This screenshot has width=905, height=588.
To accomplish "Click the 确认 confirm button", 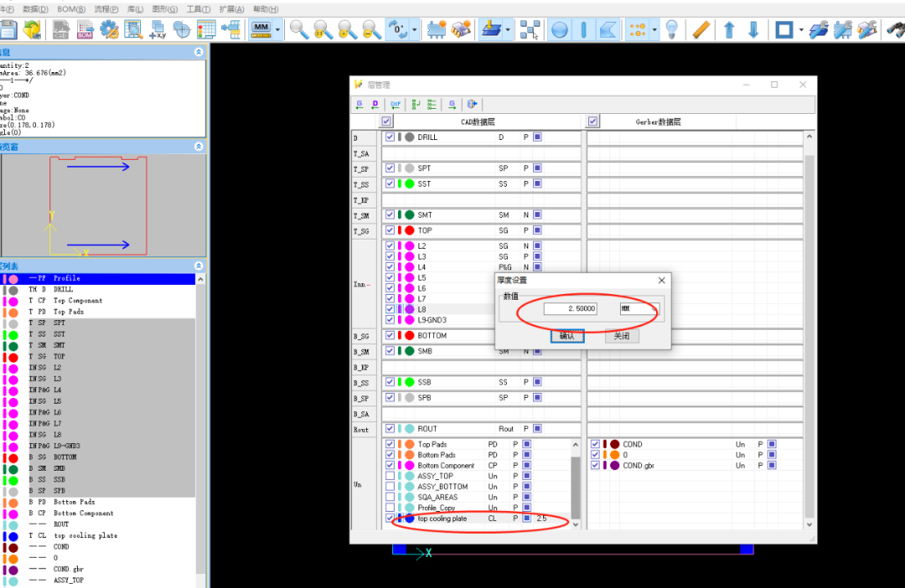I will (x=566, y=336).
